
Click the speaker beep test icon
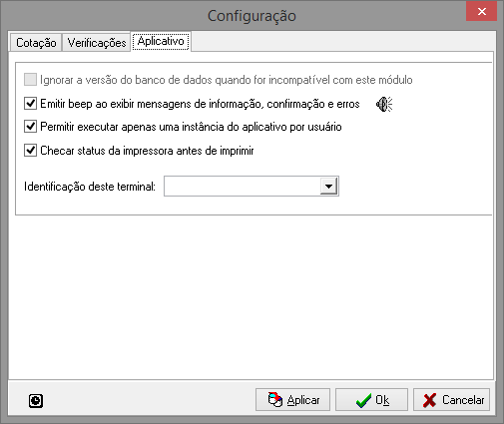(x=384, y=105)
